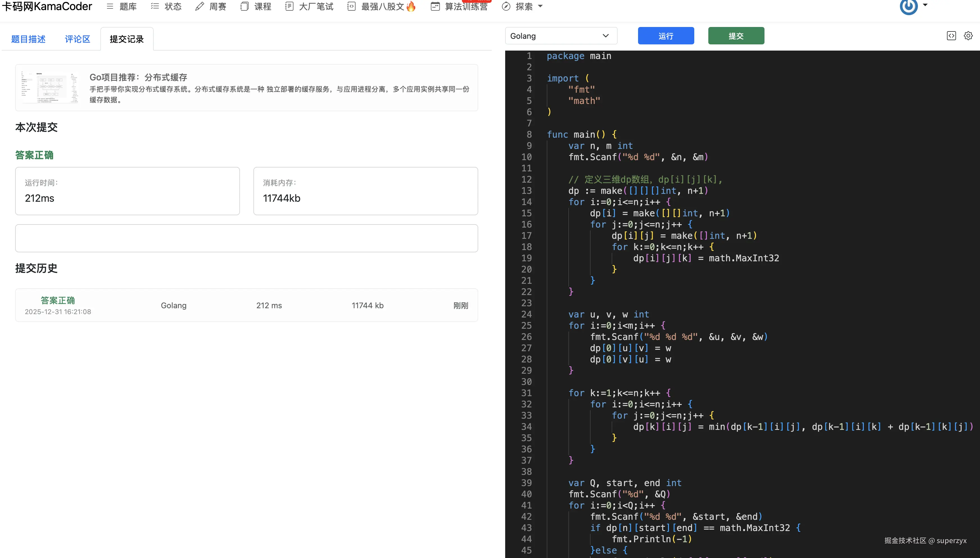
Task: Switch to the 题目描述 tab
Action: (28, 39)
